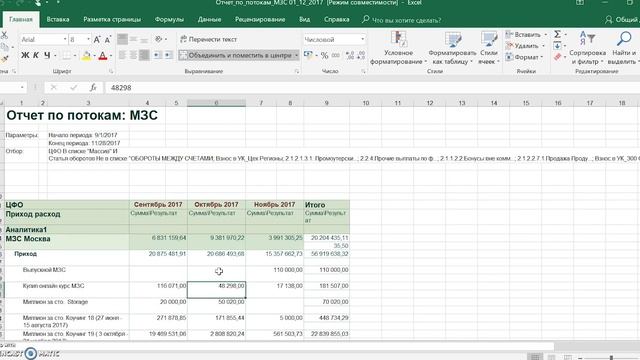Open the Числовой number format dropdown

coord(362,39)
